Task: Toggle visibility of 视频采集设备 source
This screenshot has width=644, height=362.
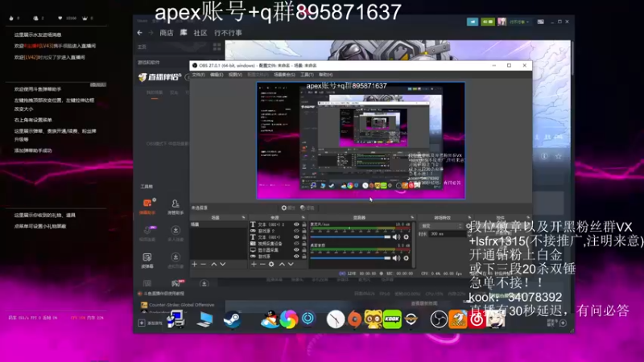Action: click(x=296, y=244)
